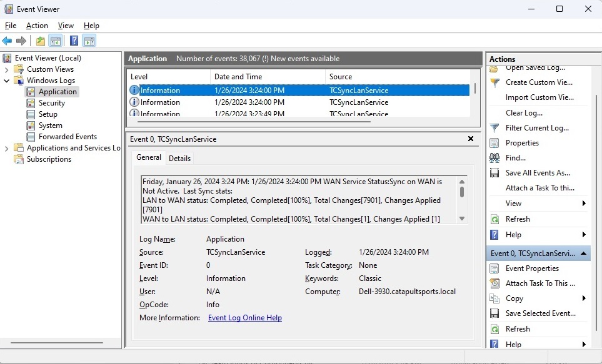Click the Save All Events As disk icon
602x364 pixels.
[x=495, y=172]
